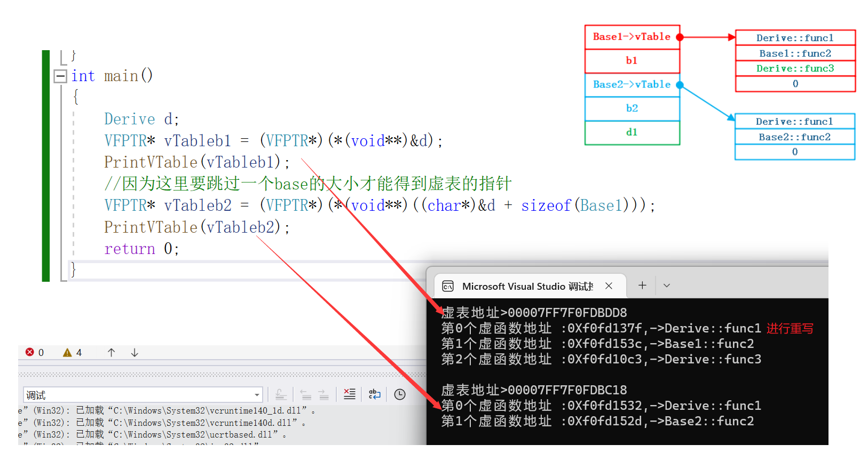
Task: Go to previous issue with up arrow
Action: click(111, 352)
